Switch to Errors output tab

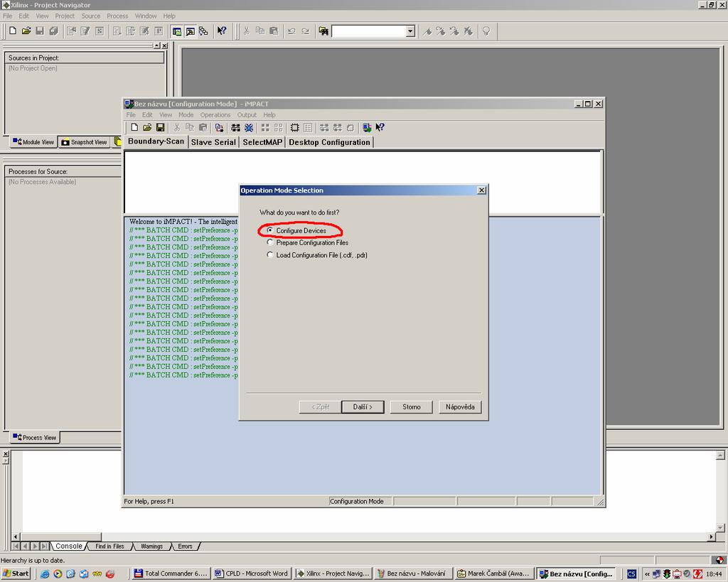tap(185, 546)
